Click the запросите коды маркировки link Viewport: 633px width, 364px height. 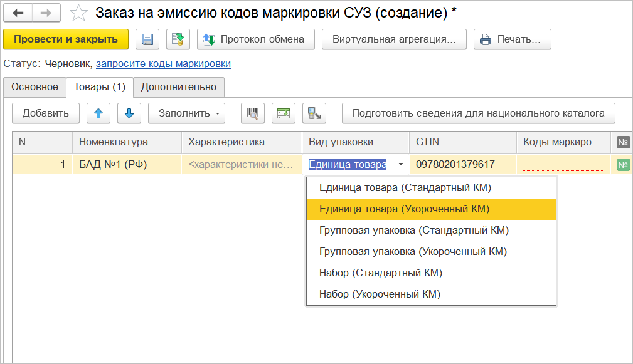click(x=163, y=64)
